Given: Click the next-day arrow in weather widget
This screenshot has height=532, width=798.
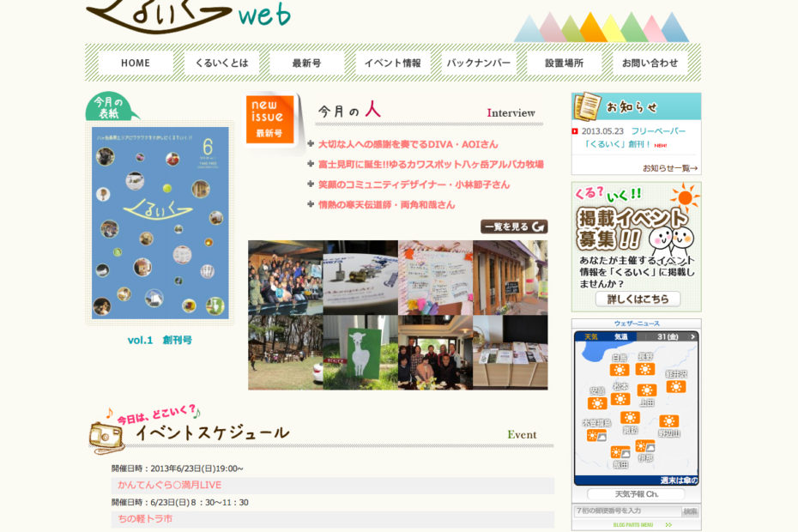Looking at the screenshot, I should (692, 337).
